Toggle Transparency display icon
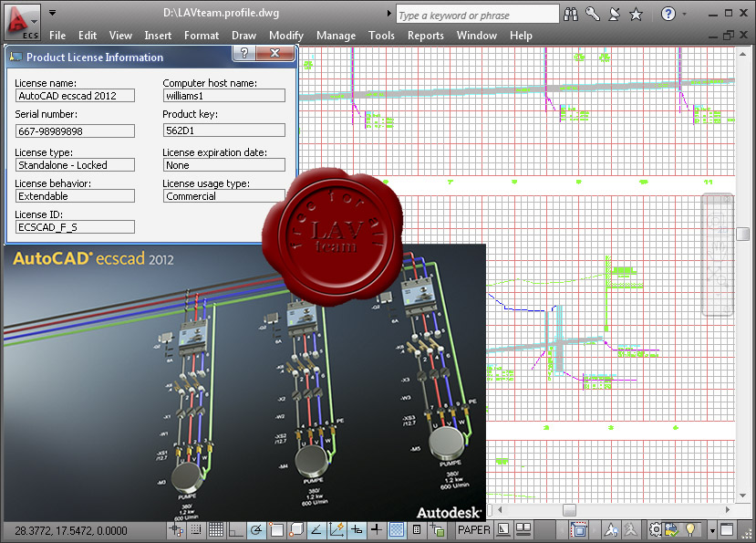The width and height of the screenshot is (756, 543). (x=397, y=530)
